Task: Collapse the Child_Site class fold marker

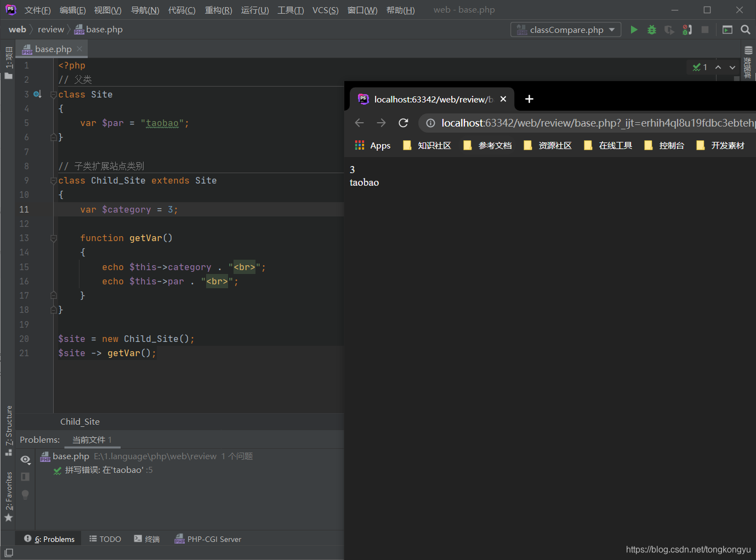Action: coord(54,180)
